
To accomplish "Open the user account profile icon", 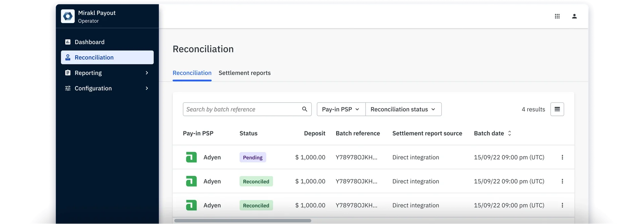I will coord(574,16).
